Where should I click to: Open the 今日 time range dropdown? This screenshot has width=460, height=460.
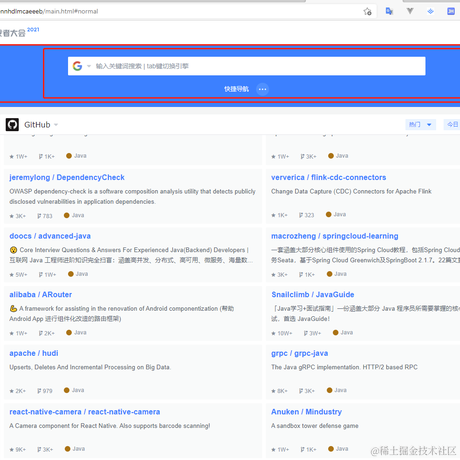coord(452,124)
